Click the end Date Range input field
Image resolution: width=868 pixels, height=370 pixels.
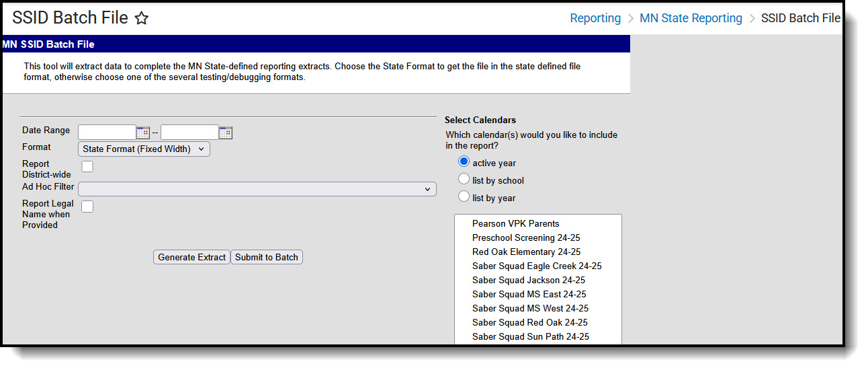189,133
